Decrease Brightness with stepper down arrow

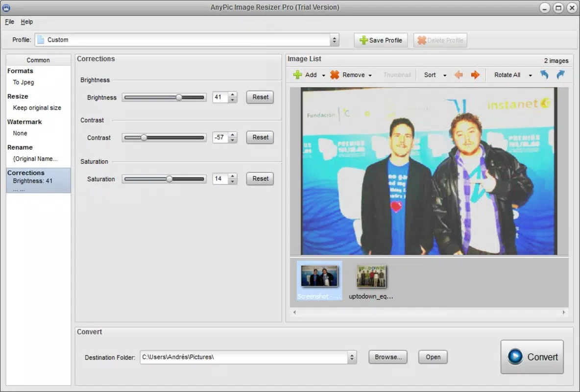point(232,100)
